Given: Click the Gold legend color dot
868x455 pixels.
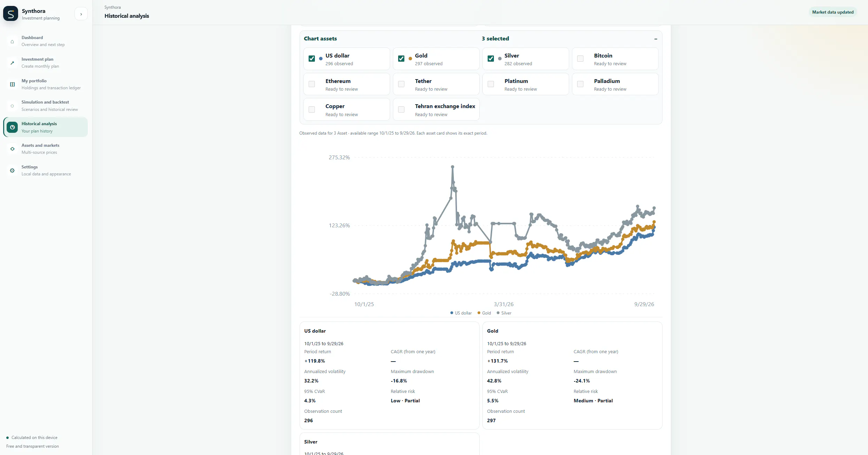Looking at the screenshot, I should (x=479, y=313).
